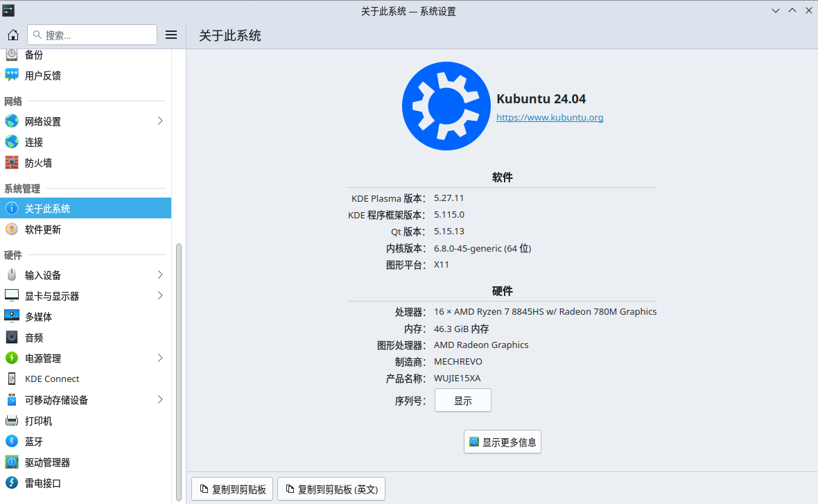The image size is (818, 504).
Task: Expand the 输入设备 submenu chevron
Action: click(160, 275)
